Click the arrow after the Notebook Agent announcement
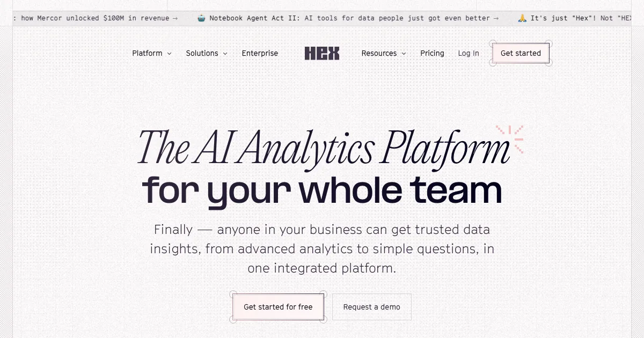Image resolution: width=644 pixels, height=338 pixels. click(496, 18)
